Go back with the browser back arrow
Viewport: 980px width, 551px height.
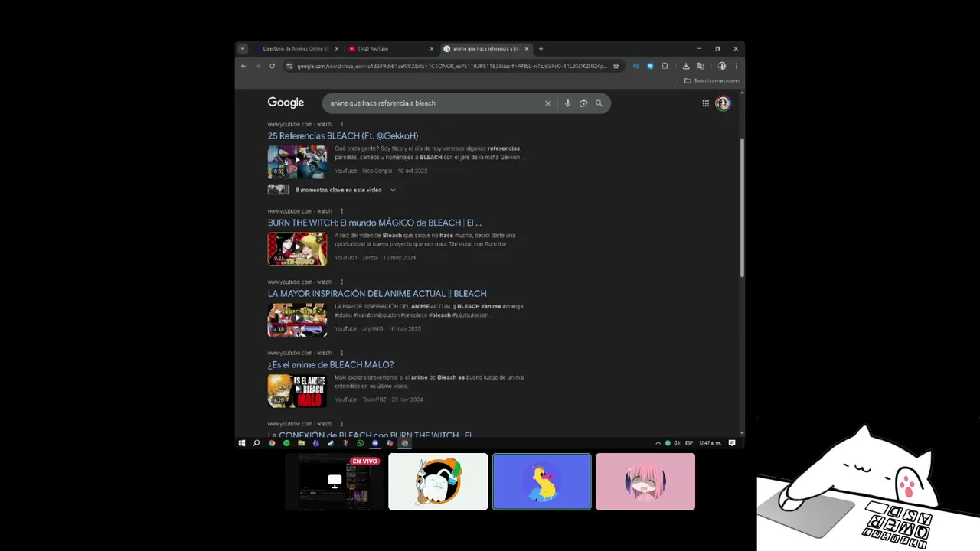(x=243, y=66)
